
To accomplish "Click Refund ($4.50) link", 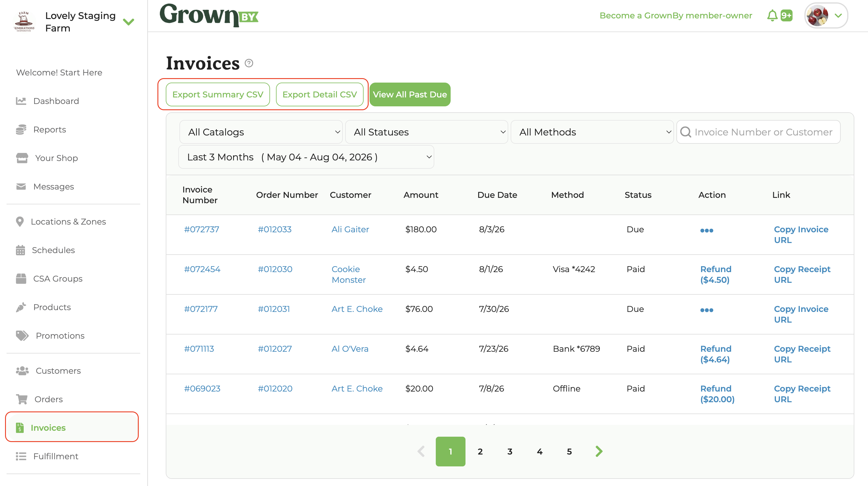I will (716, 274).
